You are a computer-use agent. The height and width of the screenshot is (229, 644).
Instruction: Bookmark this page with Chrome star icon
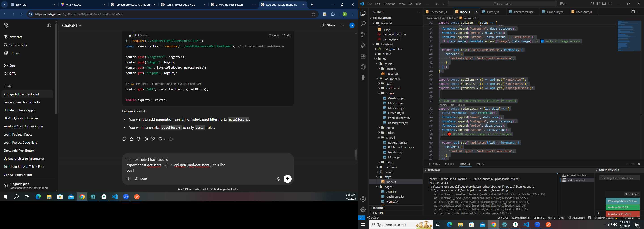313,14
